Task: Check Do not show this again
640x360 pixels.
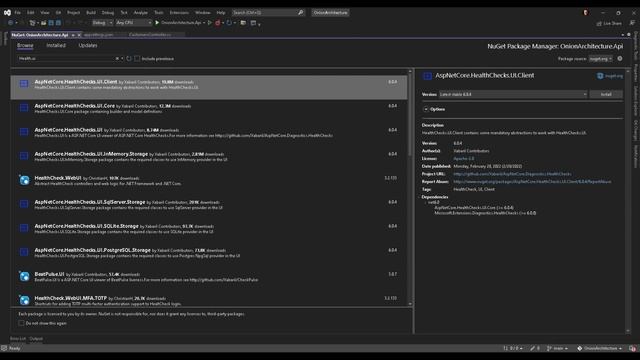Action: point(21,323)
